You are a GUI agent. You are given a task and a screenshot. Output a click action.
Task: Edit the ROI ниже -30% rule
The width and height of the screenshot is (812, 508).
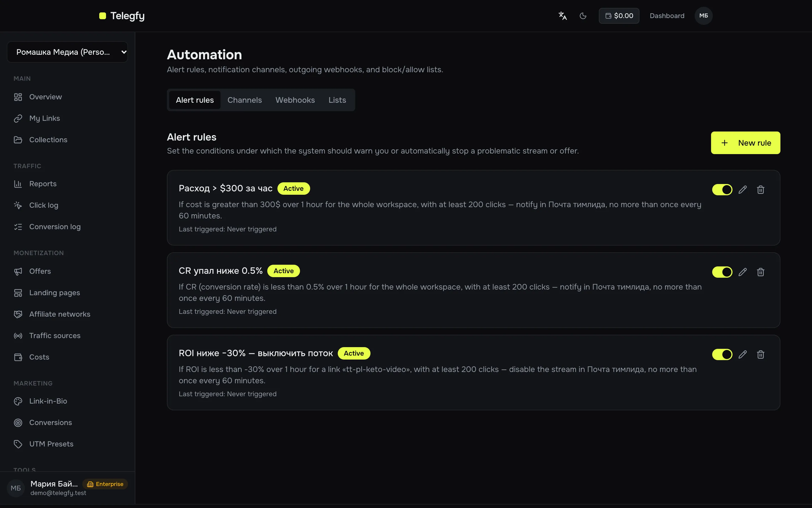pos(743,354)
